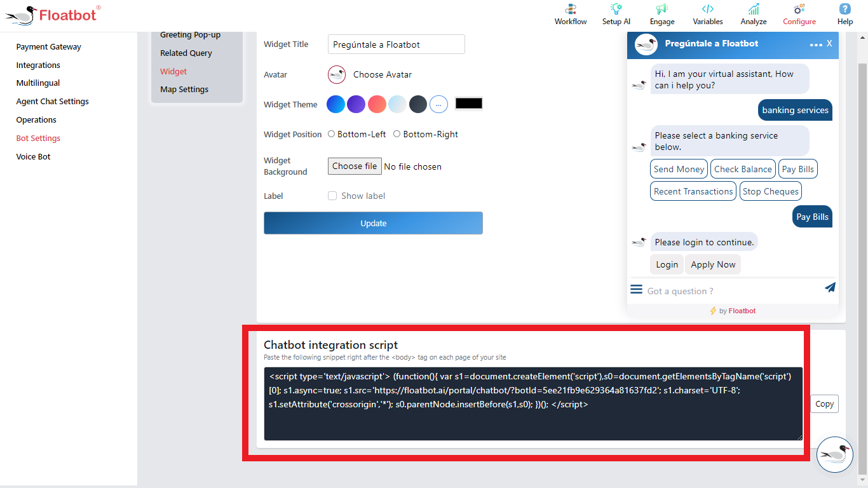Enable the Show label checkbox
This screenshot has height=488, width=868.
point(332,196)
